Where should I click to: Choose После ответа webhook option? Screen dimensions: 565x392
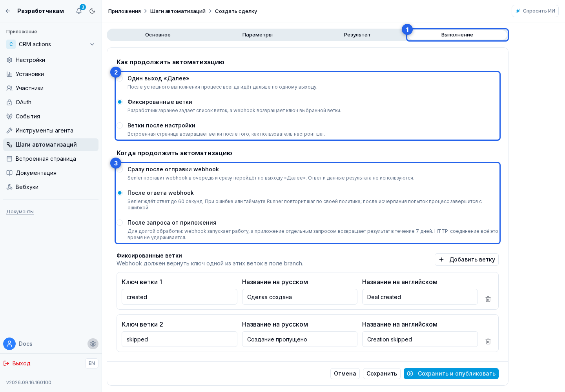pyautogui.click(x=120, y=193)
